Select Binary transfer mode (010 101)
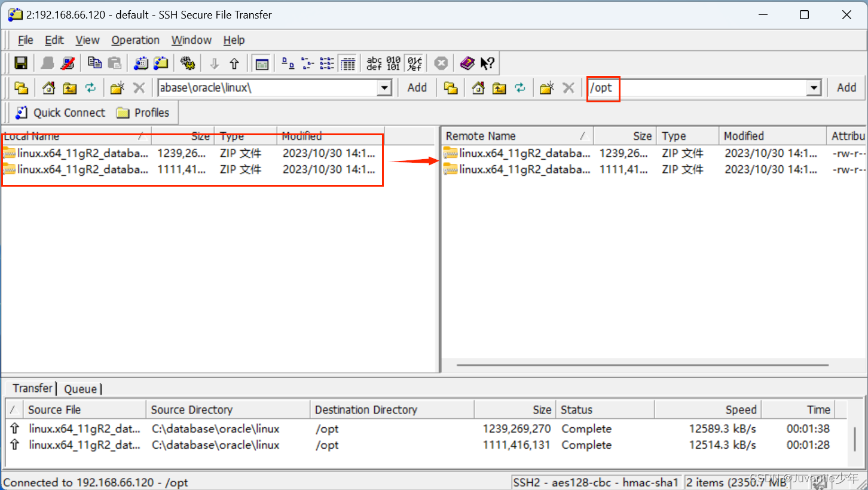 pyautogui.click(x=393, y=63)
